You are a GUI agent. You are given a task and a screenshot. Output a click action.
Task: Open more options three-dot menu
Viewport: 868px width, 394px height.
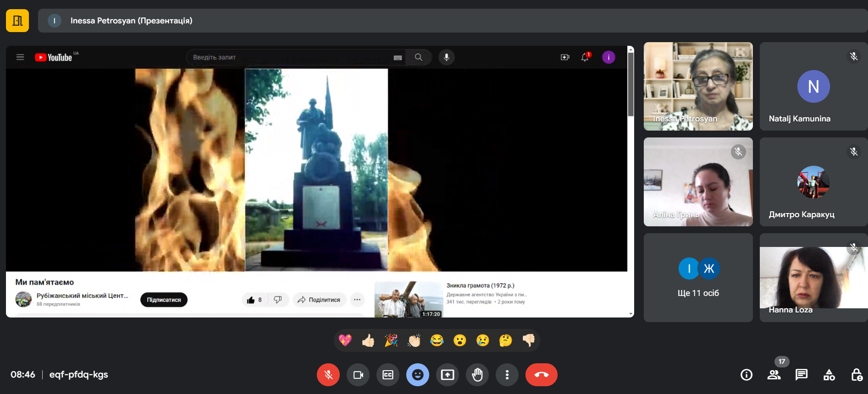[507, 375]
